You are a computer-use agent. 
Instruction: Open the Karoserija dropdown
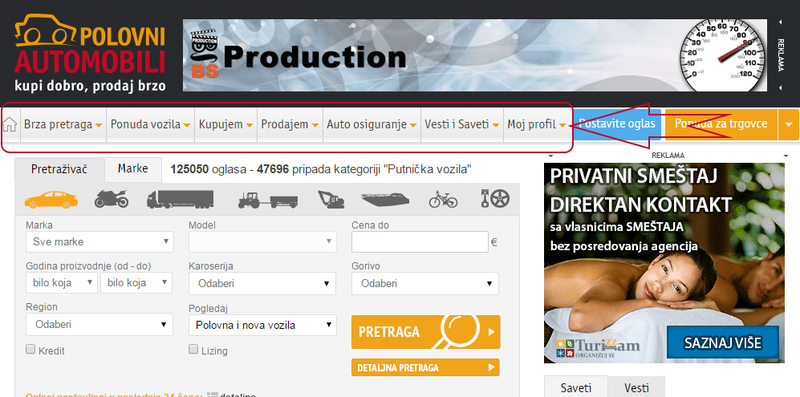262,283
